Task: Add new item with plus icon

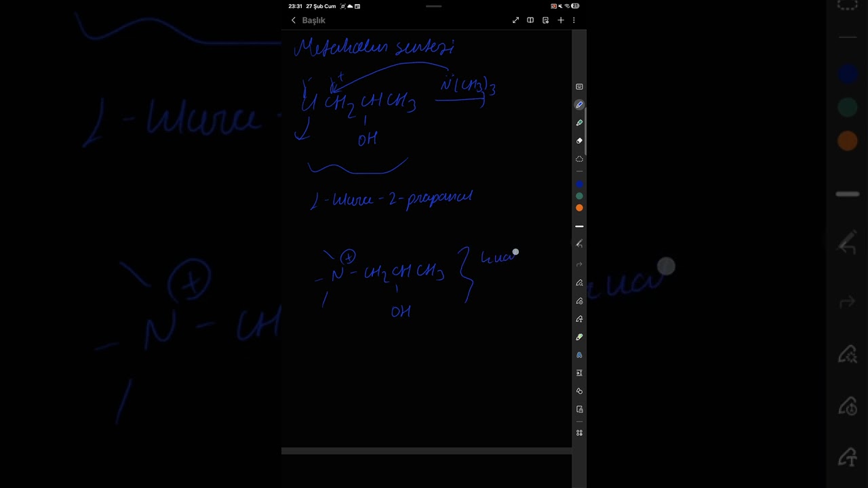Action: coord(561,20)
